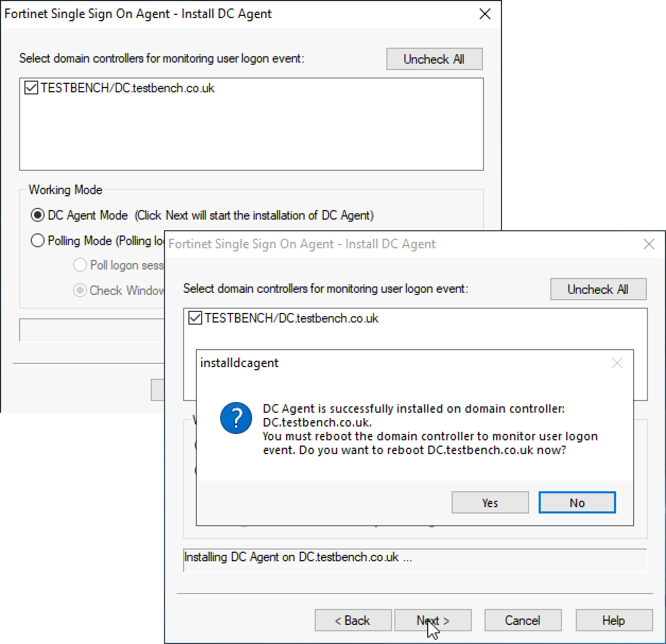Click No to skip rebooting the domain controller

click(x=576, y=502)
